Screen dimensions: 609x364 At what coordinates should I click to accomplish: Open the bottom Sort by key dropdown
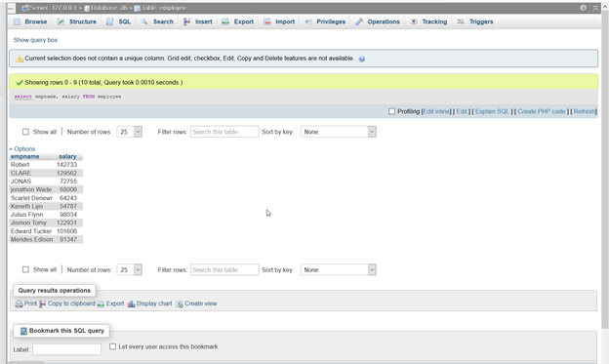click(x=339, y=269)
